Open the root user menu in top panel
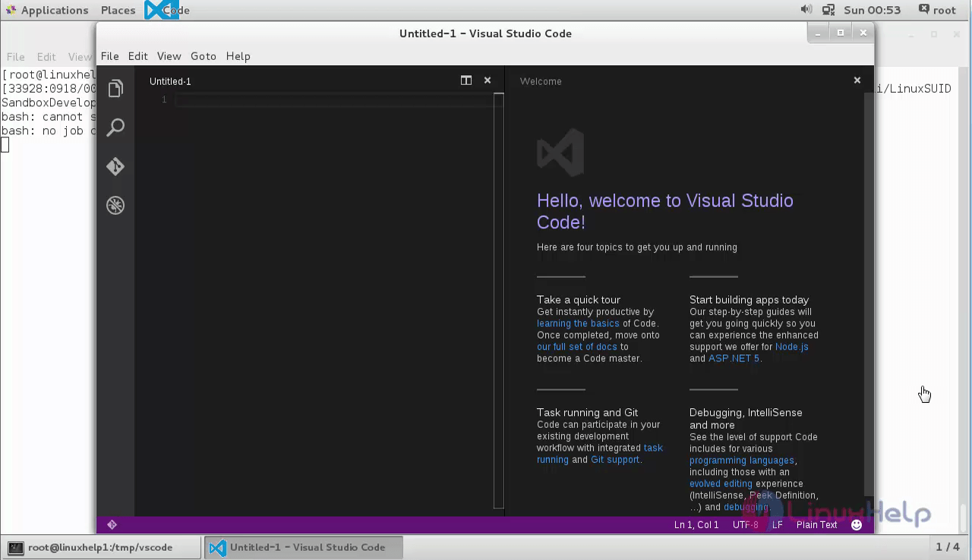Image resolution: width=972 pixels, height=560 pixels. 937,10
